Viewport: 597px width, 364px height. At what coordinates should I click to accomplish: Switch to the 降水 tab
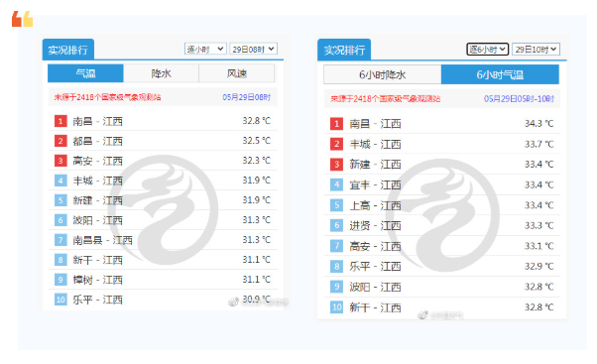[x=161, y=73]
